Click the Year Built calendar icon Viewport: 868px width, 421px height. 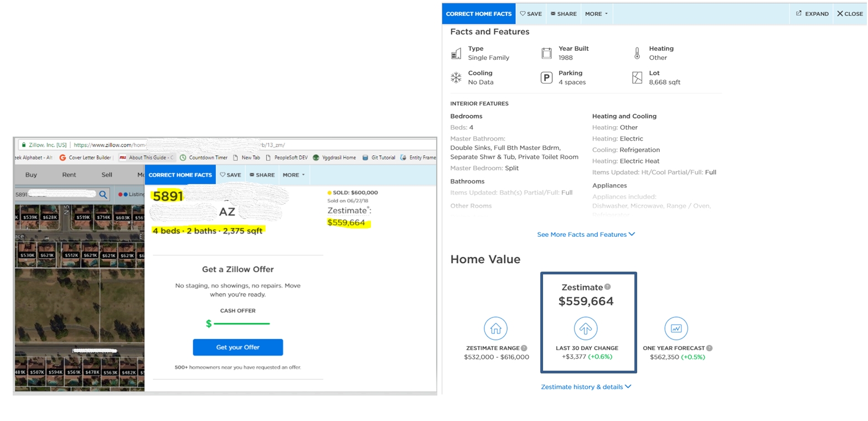tap(546, 54)
